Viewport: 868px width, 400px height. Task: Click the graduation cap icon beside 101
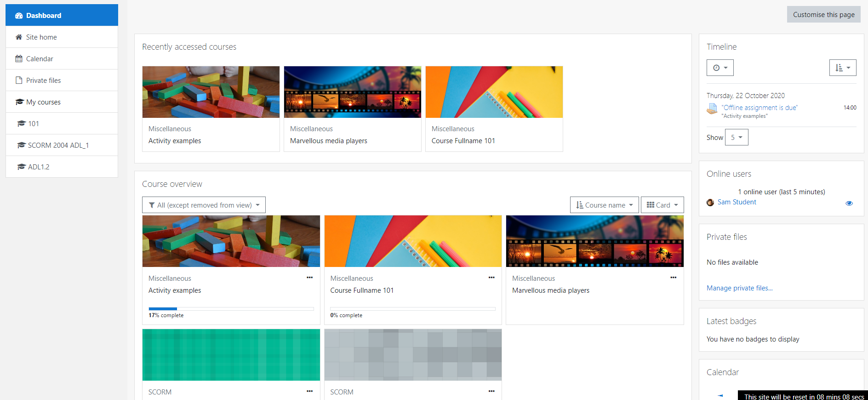[x=21, y=124]
